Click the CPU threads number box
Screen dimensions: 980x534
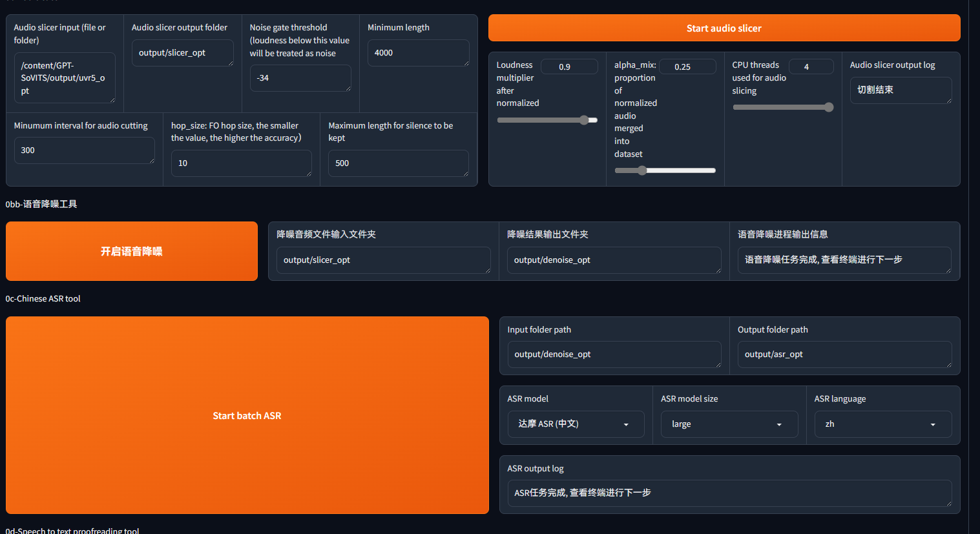pyautogui.click(x=811, y=67)
